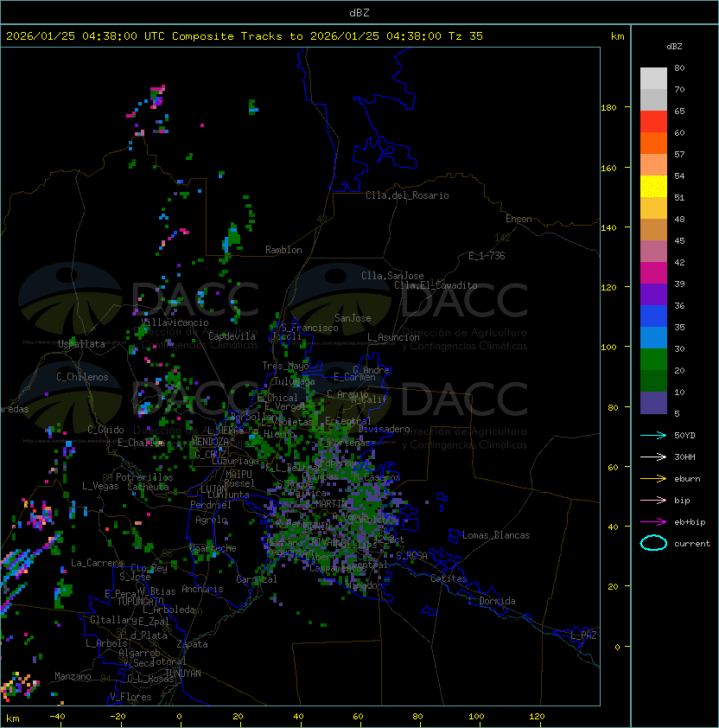Click the 'Ramblon' map label
This screenshot has width=719, height=728.
point(283,250)
